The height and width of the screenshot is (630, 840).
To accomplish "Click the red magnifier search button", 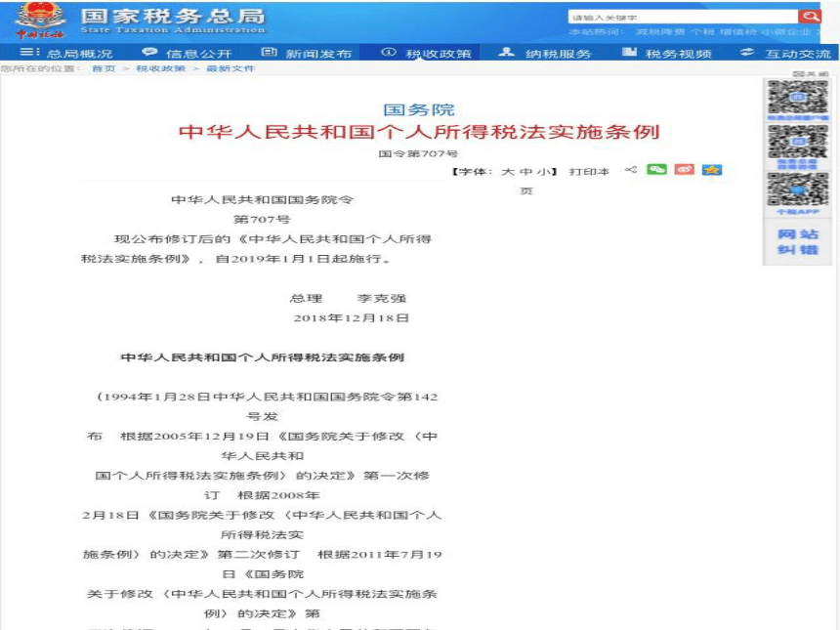I will click(810, 17).
